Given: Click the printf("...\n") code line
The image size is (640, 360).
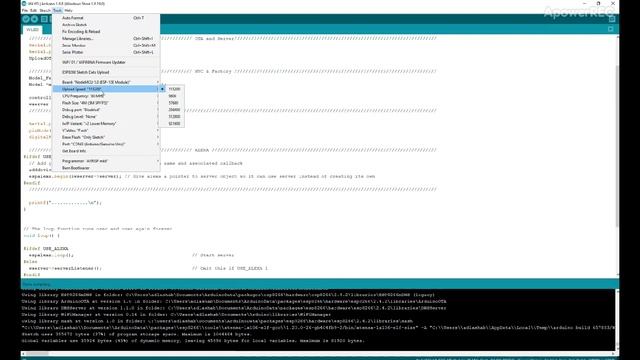Looking at the screenshot, I should [x=65, y=202].
